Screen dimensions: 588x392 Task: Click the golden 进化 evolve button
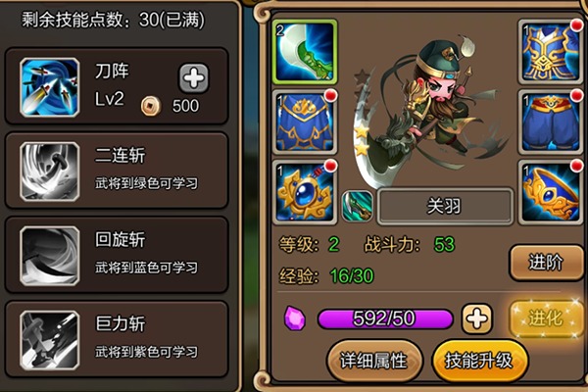[x=546, y=318]
